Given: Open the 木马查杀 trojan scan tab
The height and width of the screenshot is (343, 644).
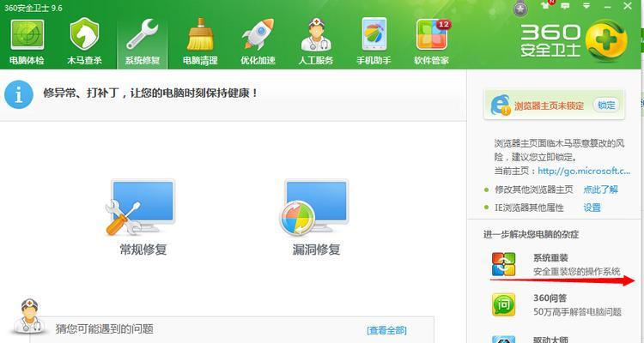Looking at the screenshot, I should tap(85, 41).
